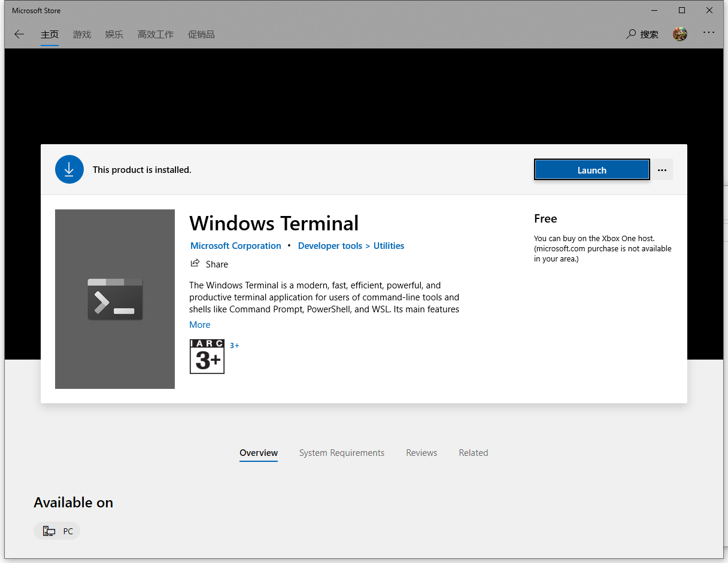Open the Utilities category link
The width and height of the screenshot is (728, 563).
pyautogui.click(x=389, y=246)
